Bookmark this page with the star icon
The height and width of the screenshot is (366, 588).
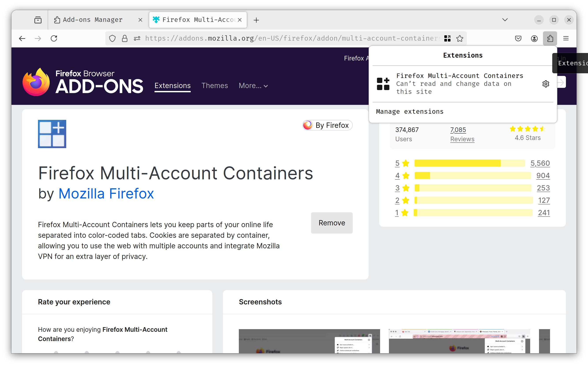coord(460,38)
